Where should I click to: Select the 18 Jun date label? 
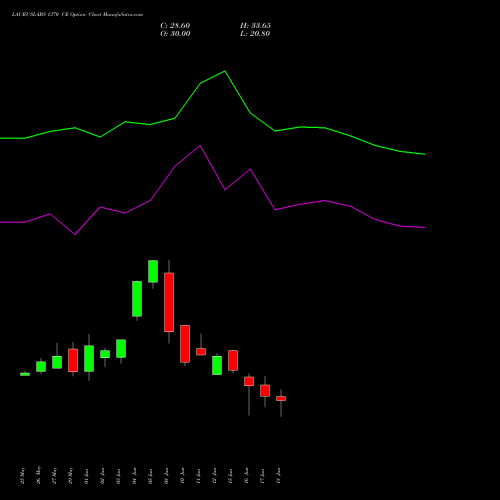278,476
